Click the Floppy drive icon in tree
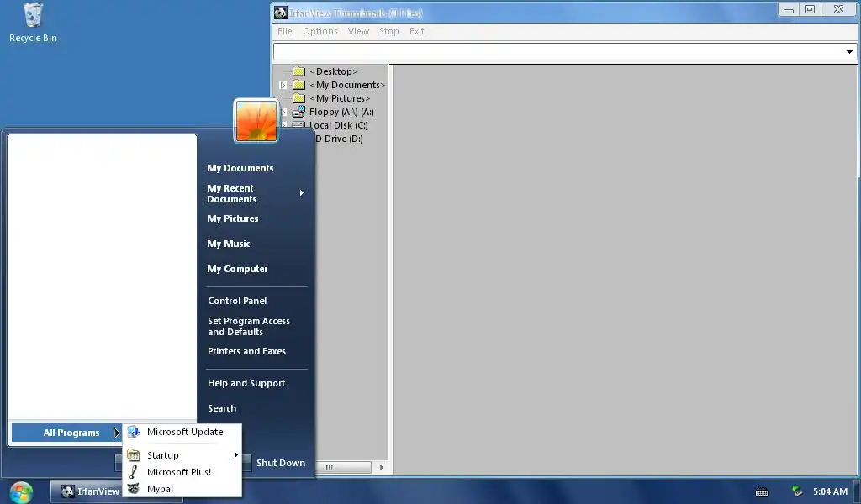Image resolution: width=861 pixels, height=504 pixels. [298, 112]
